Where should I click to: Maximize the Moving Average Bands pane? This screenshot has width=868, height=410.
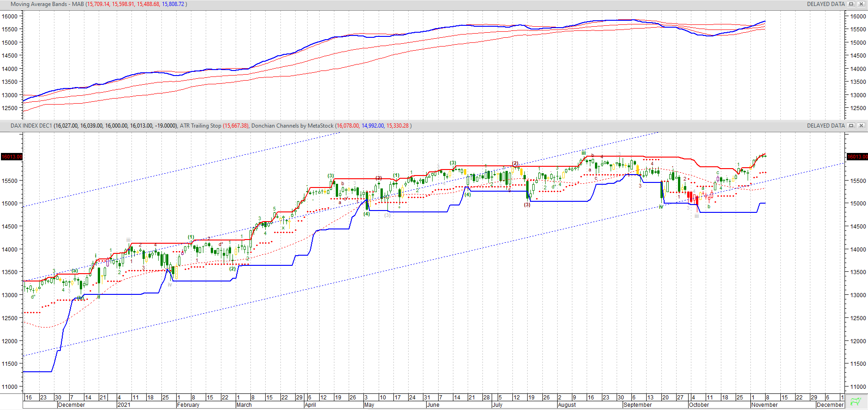851,4
